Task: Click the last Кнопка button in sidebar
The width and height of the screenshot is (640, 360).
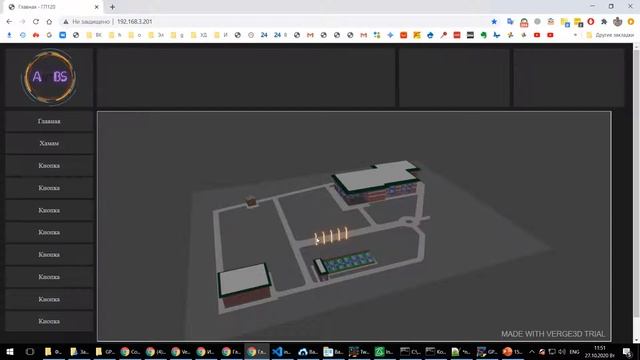Action: coord(49,321)
